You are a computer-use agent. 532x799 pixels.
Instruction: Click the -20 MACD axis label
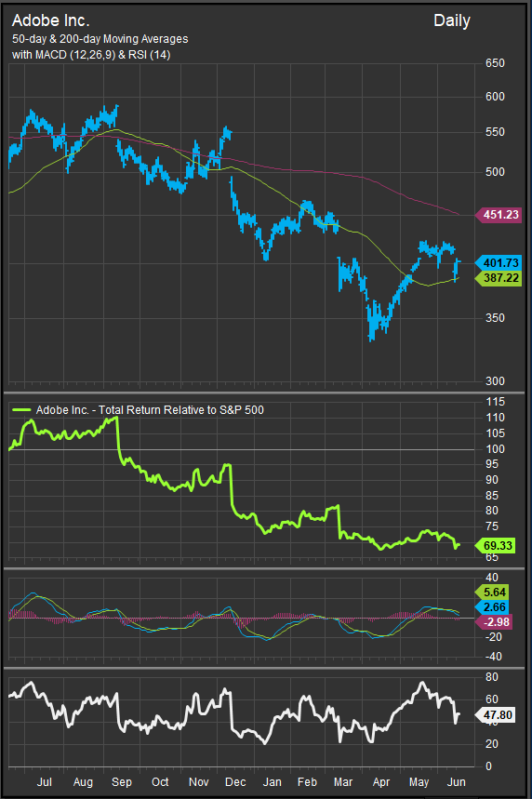[493, 637]
